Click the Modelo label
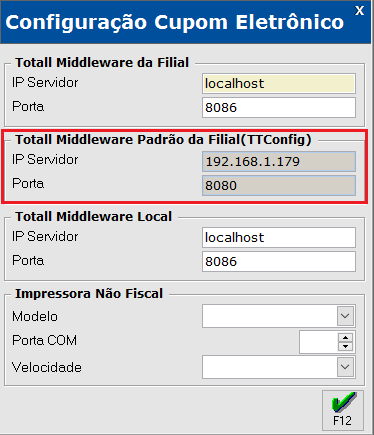 click(x=35, y=316)
